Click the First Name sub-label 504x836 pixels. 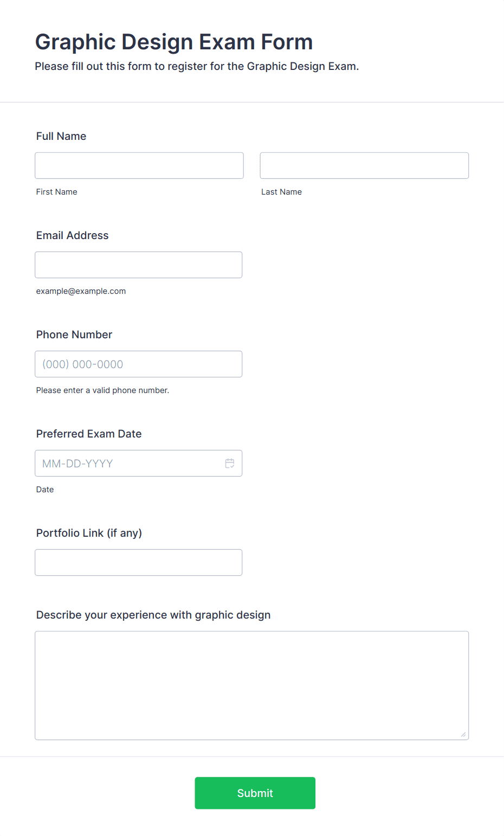pos(57,192)
